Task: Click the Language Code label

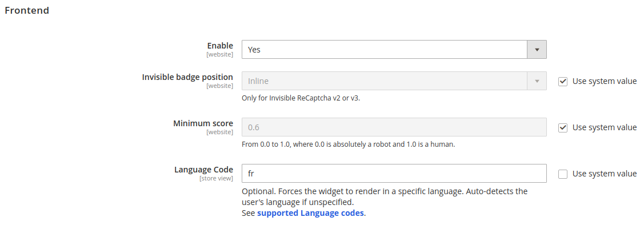Action: click(203, 170)
